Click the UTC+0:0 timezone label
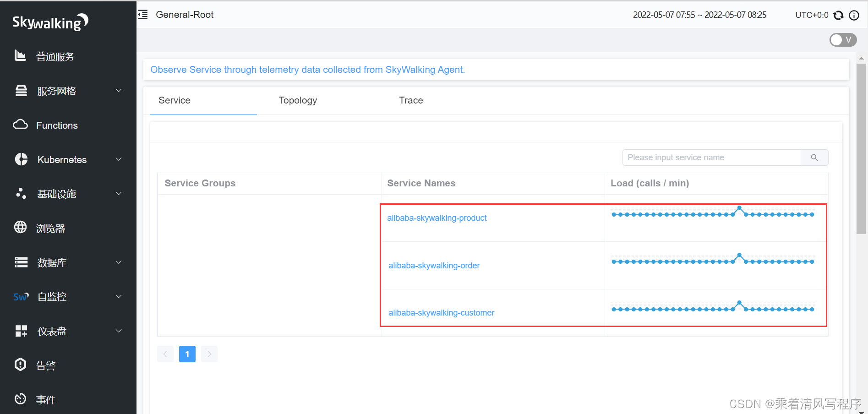 tap(812, 15)
